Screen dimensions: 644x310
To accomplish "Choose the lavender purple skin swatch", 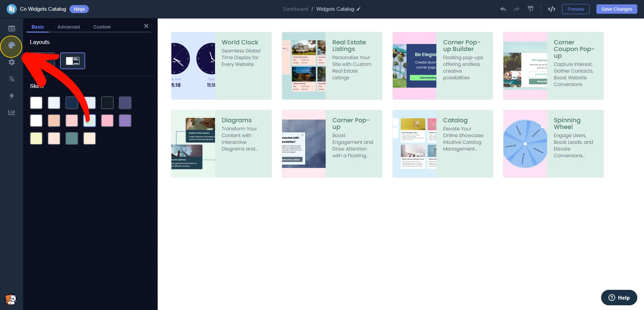I will 125,121.
